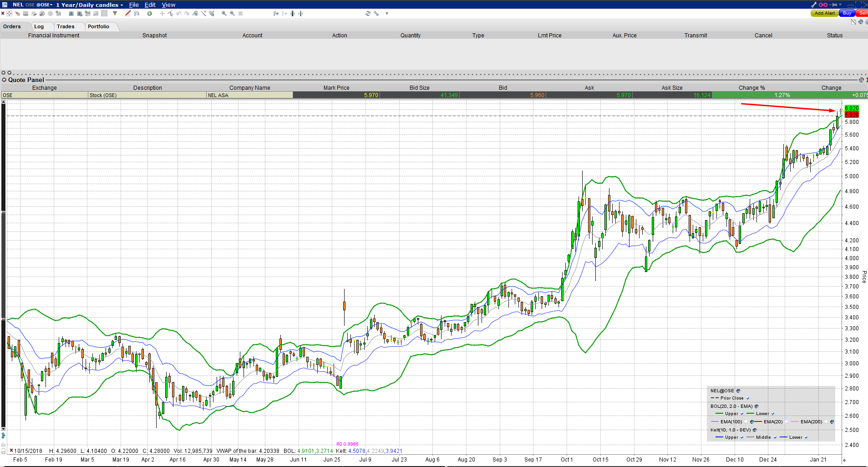Uncheck the Prior Close checkbox
The width and height of the screenshot is (868, 467).
tap(748, 398)
